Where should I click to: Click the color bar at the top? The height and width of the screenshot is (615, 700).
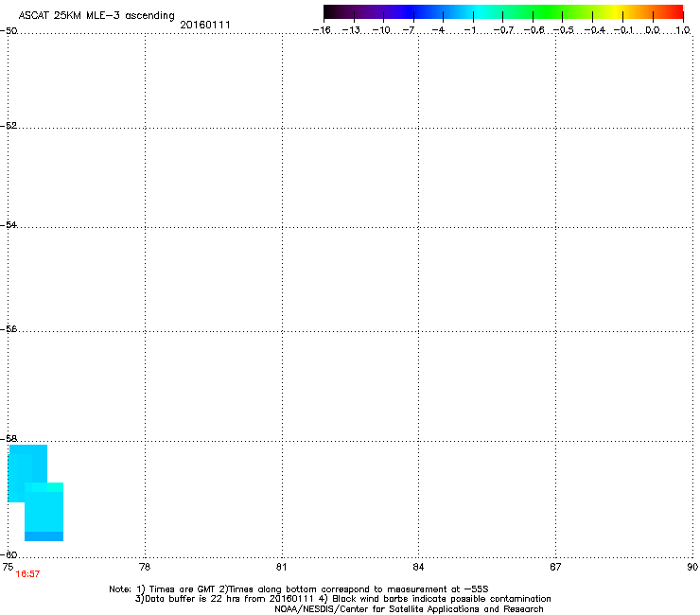pyautogui.click(x=503, y=12)
